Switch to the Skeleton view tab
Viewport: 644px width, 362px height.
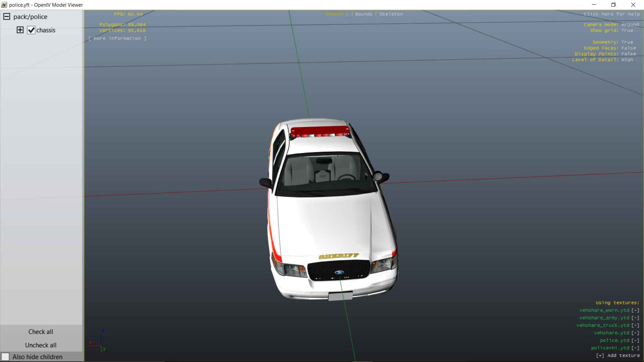(391, 14)
